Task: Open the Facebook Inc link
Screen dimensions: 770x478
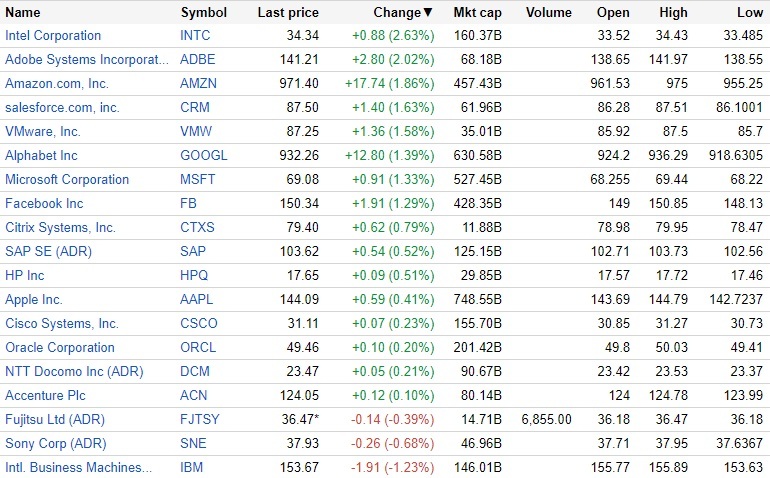Action: tap(44, 204)
